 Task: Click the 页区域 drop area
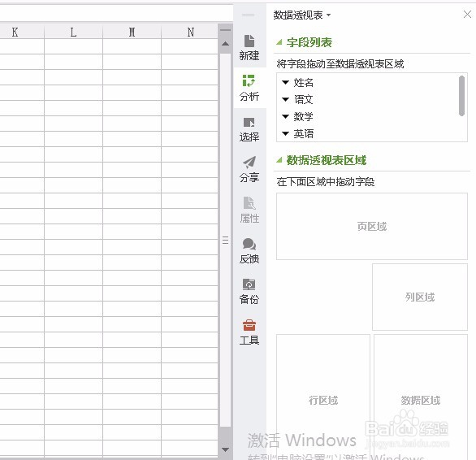click(372, 227)
